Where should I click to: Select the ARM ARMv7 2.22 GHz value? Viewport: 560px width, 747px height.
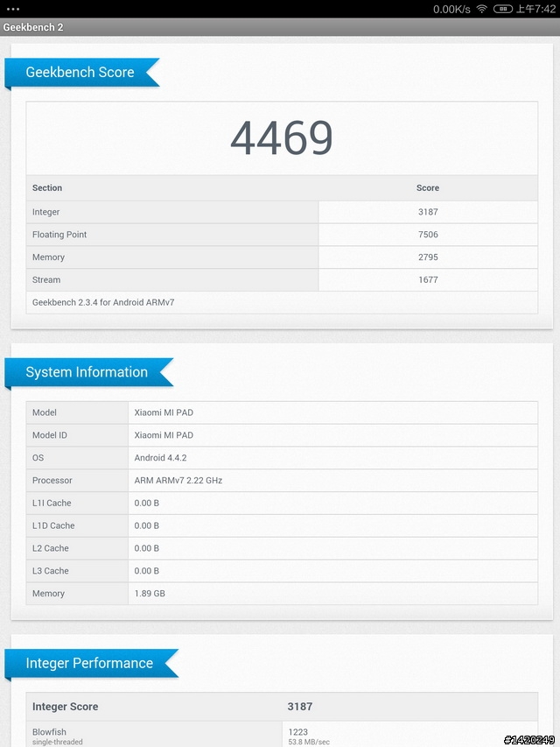[178, 480]
